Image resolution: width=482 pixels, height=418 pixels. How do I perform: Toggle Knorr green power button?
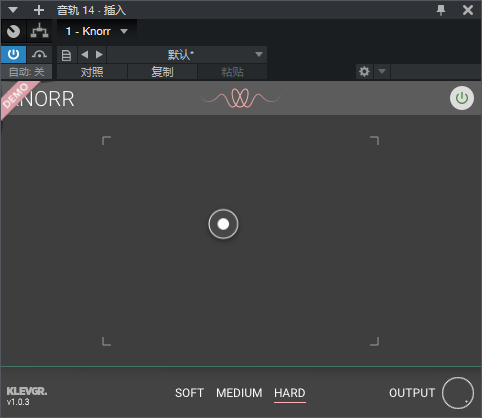click(x=462, y=98)
